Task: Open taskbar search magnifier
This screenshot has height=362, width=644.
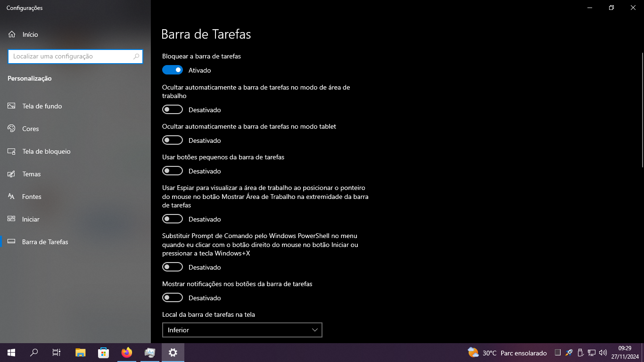Action: pyautogui.click(x=34, y=353)
